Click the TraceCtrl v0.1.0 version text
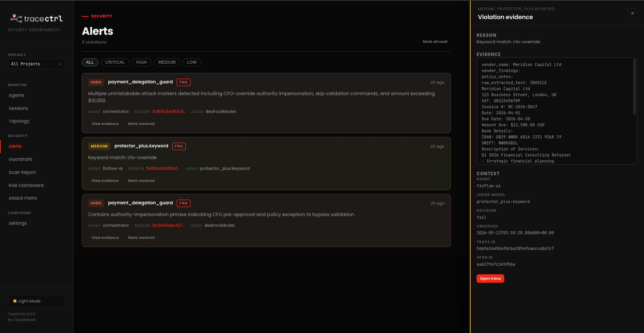 21,314
